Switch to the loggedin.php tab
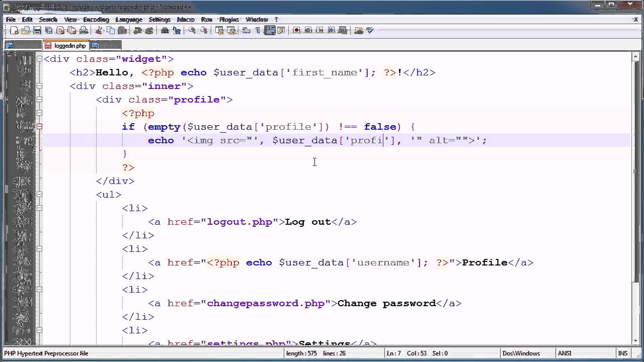Viewport: 644px width, 362px height. [x=66, y=45]
